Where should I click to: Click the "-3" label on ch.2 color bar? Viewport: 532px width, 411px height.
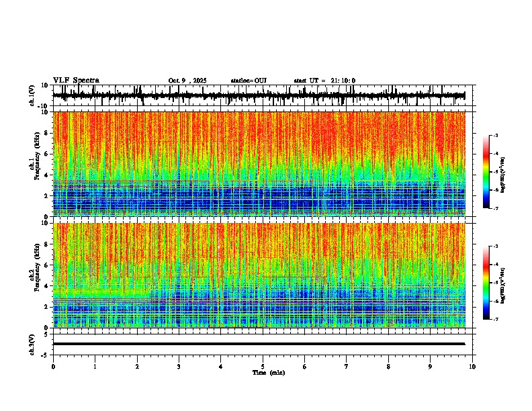coord(495,246)
